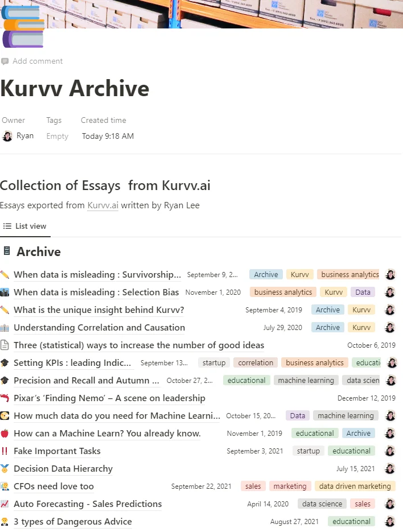Open essay Understanding Correlation and Causation
Image resolution: width=403 pixels, height=532 pixels.
point(99,328)
